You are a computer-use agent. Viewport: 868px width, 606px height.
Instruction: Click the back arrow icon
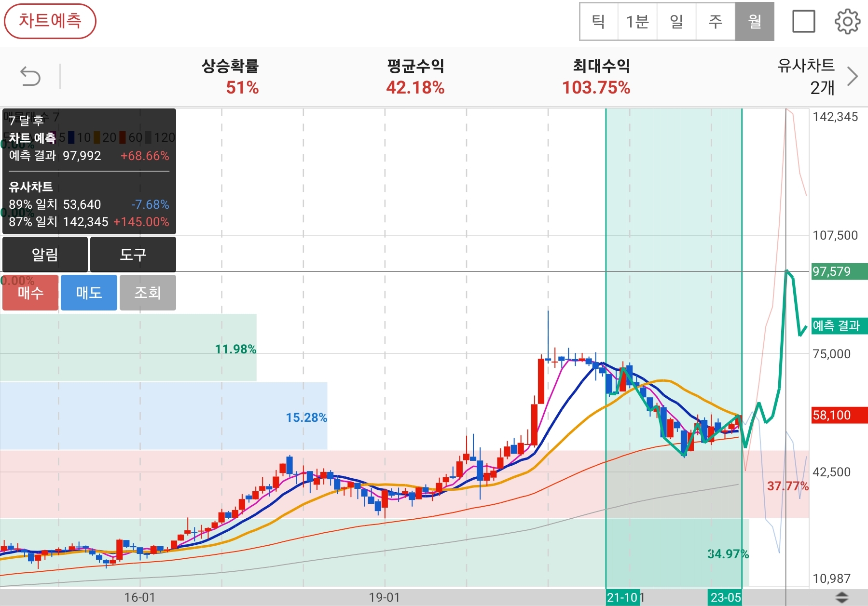(30, 77)
